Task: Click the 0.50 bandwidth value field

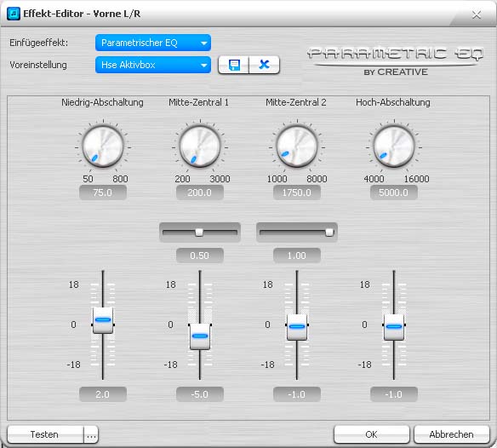Action: pos(200,256)
